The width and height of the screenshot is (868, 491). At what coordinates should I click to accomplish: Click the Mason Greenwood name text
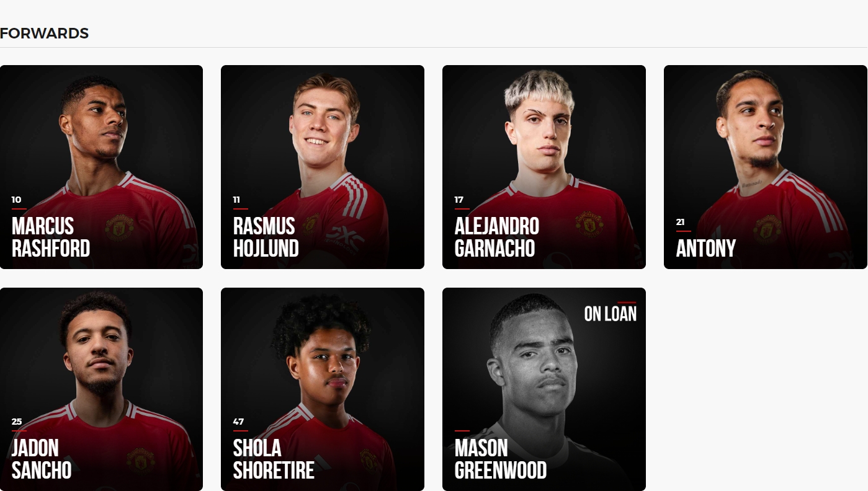coord(501,459)
